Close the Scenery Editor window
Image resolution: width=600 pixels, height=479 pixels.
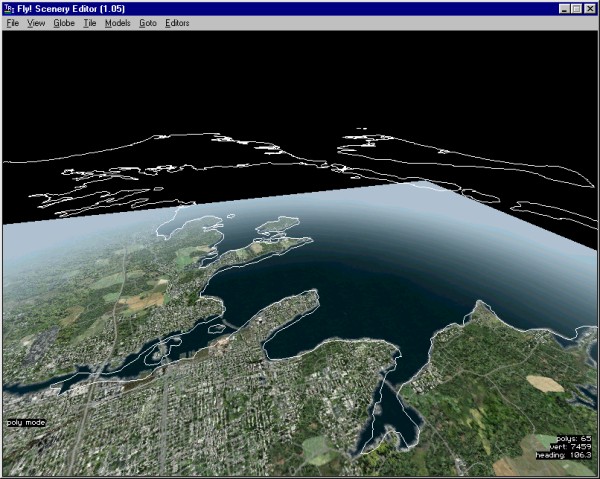pos(590,8)
